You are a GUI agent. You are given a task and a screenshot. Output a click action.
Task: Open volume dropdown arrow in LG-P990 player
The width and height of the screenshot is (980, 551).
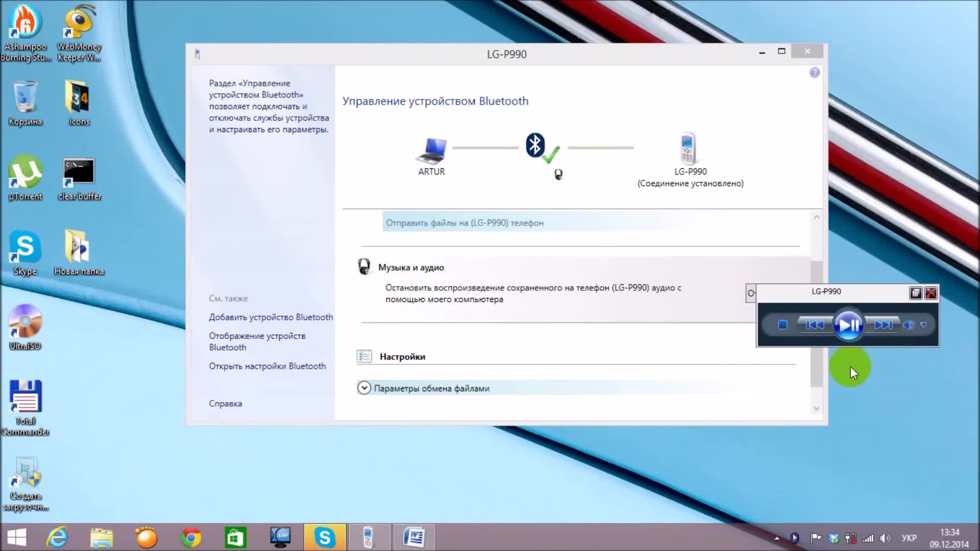pos(923,325)
